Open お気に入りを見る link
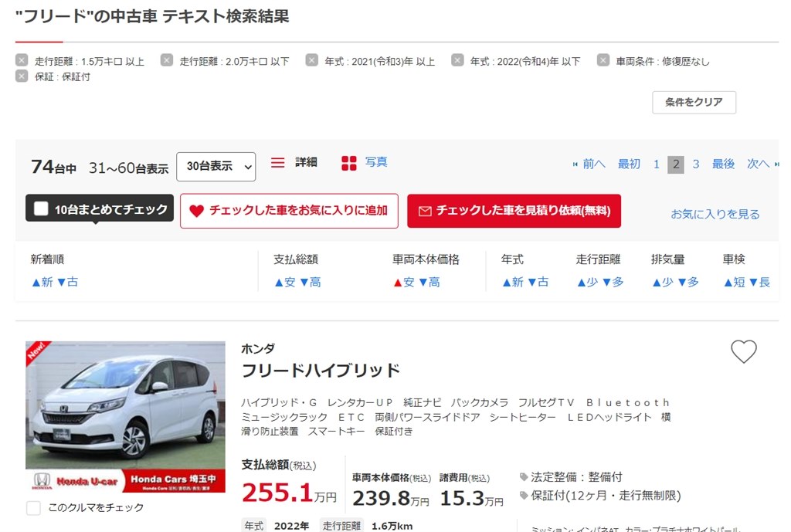The image size is (791, 532). pyautogui.click(x=715, y=215)
